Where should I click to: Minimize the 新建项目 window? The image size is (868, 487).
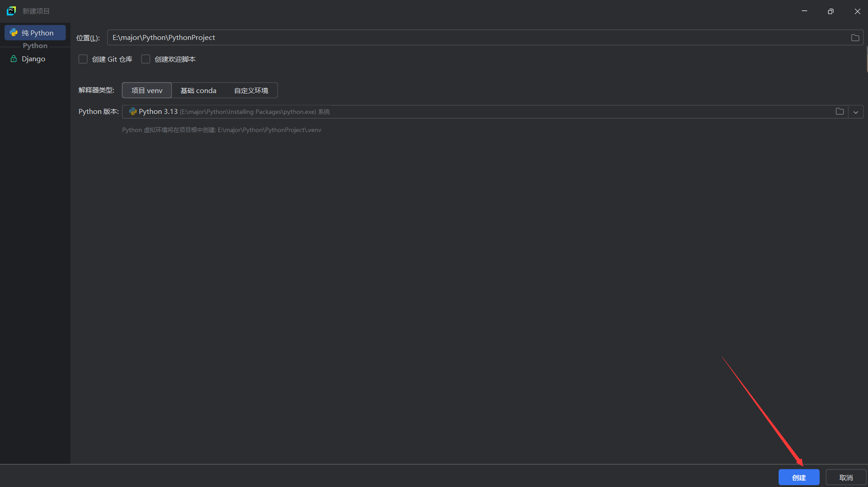point(804,11)
